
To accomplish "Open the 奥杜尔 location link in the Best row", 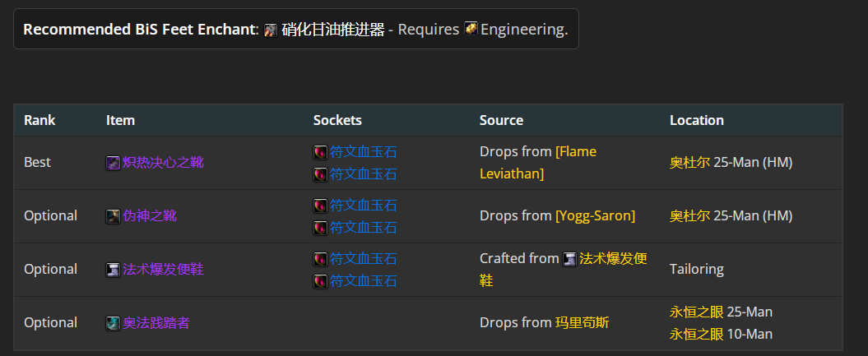I will [x=689, y=163].
